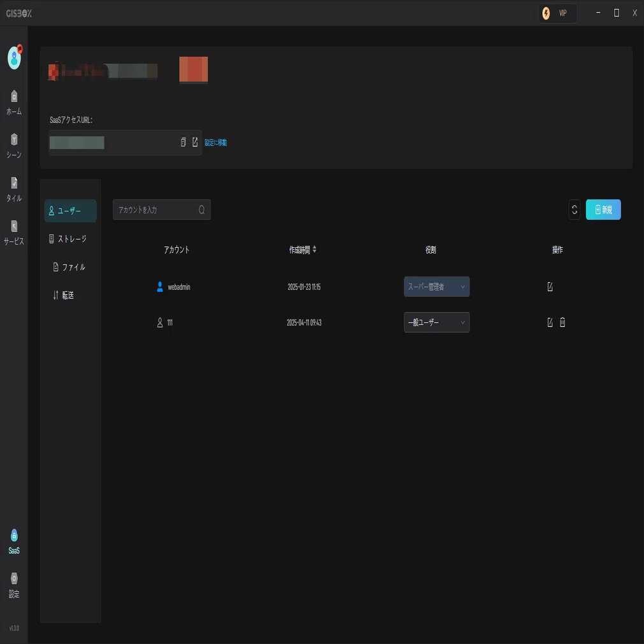The width and height of the screenshot is (644, 644).
Task: Open the タイル (Tile) section
Action: coord(14,189)
